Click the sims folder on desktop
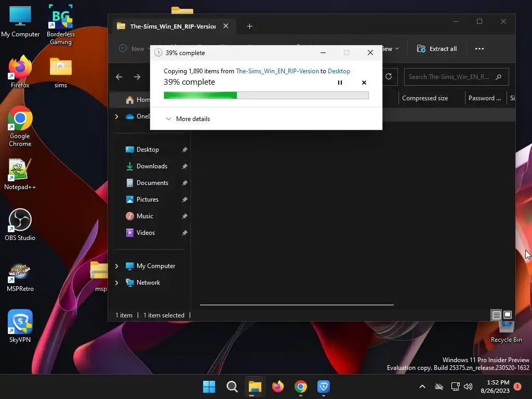This screenshot has height=399, width=532. point(61,73)
